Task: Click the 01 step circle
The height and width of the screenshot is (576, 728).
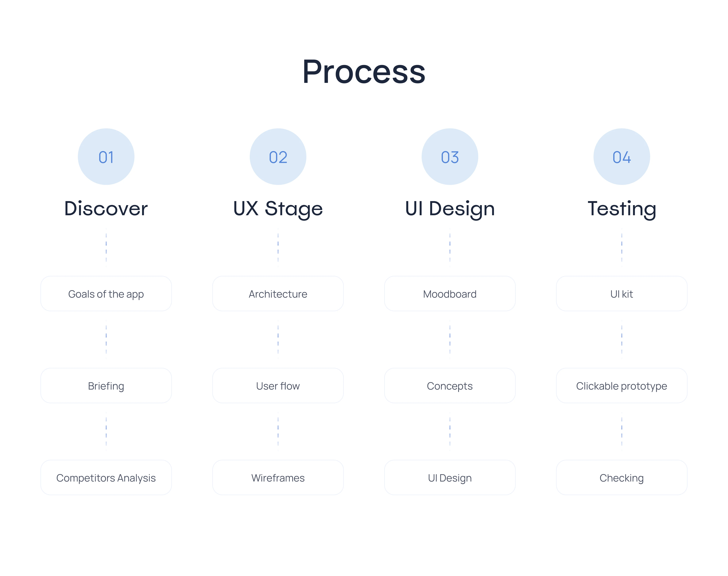Action: [106, 156]
